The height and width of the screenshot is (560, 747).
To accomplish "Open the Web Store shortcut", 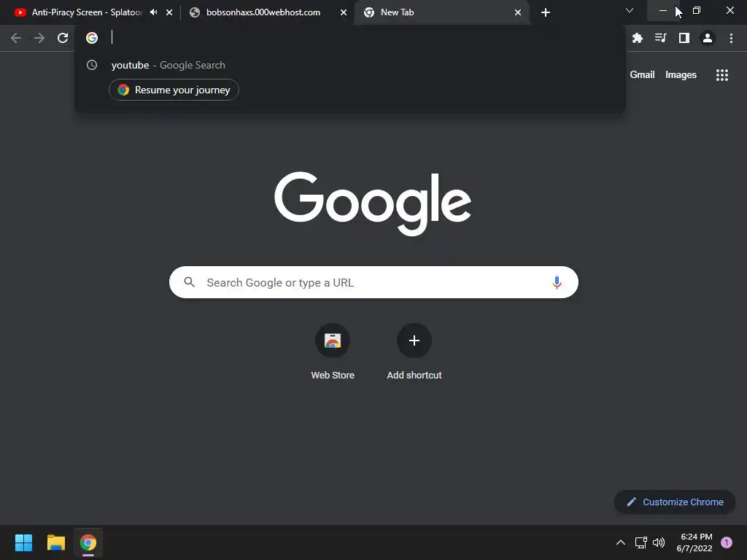I will (333, 351).
